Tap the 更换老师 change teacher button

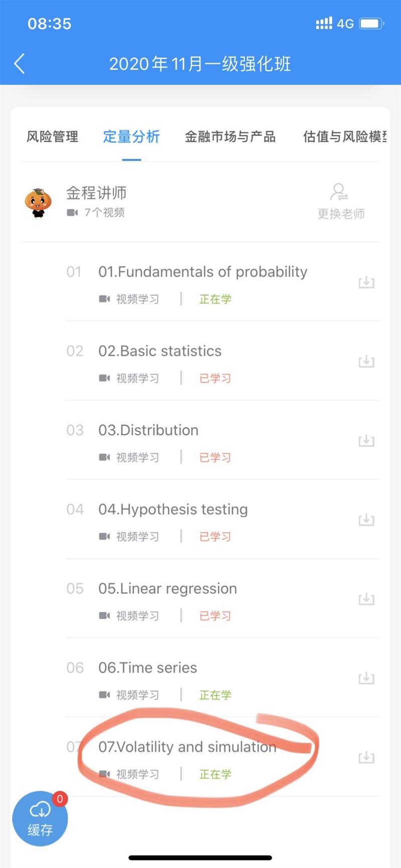(341, 202)
